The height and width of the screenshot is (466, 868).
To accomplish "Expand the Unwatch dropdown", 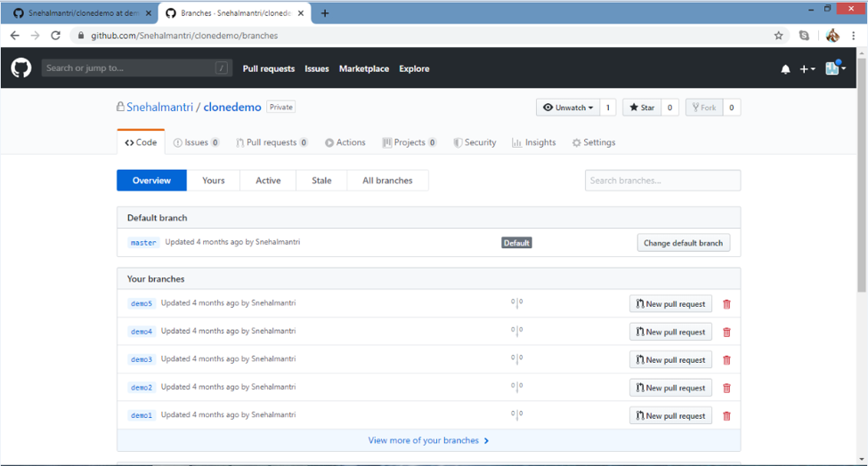I will (x=568, y=108).
